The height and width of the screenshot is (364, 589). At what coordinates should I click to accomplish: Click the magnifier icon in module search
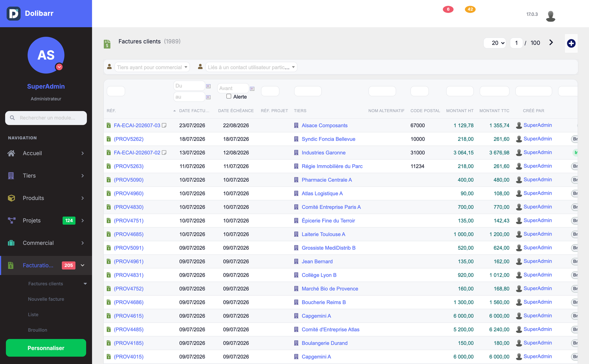[12, 118]
